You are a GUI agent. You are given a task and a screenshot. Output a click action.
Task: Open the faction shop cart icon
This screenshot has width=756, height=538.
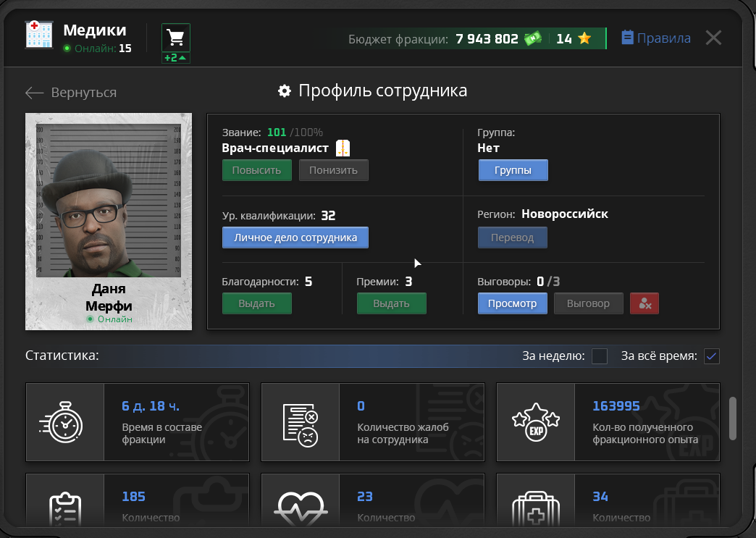pyautogui.click(x=175, y=38)
